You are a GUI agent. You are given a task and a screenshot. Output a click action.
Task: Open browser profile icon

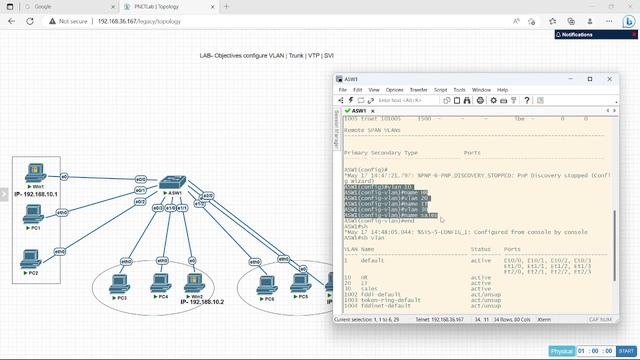(x=590, y=21)
